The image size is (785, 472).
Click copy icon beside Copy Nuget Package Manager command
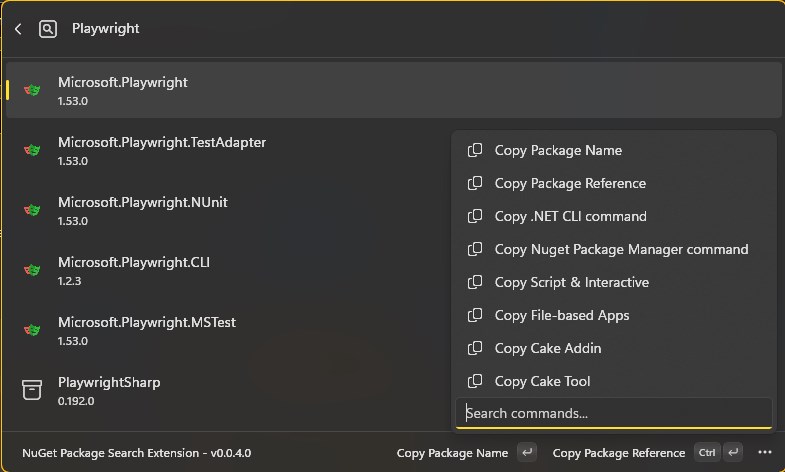[475, 249]
